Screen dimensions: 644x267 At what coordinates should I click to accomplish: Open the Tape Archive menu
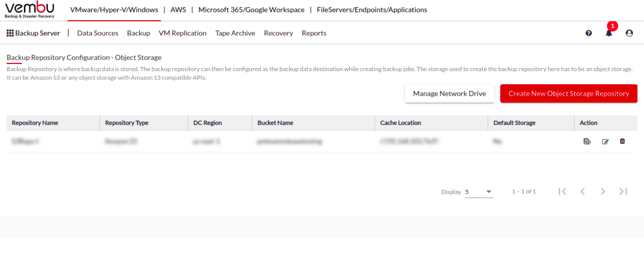tap(235, 33)
